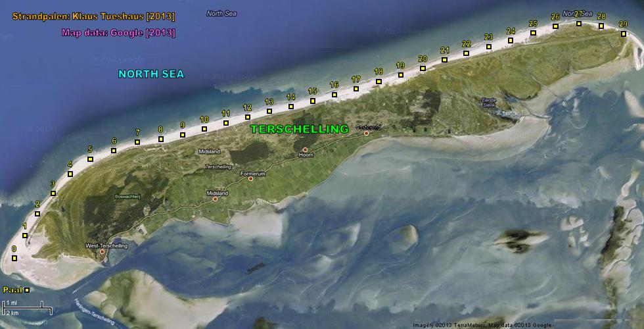This screenshot has width=644, height=329.
Task: Click the magenta Map data Google text
Action: coord(118,32)
